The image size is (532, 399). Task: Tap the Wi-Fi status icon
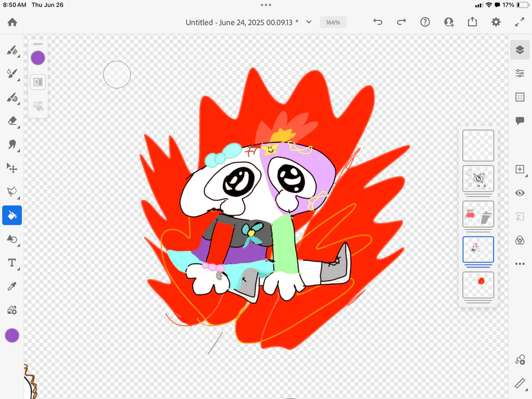[x=489, y=5]
